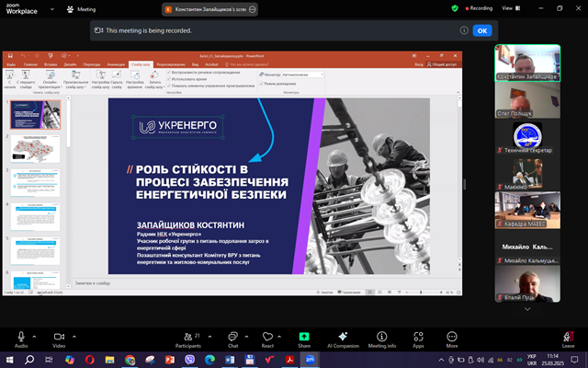Open Вставка tab
Screen dimensions: 588x368
[51, 64]
